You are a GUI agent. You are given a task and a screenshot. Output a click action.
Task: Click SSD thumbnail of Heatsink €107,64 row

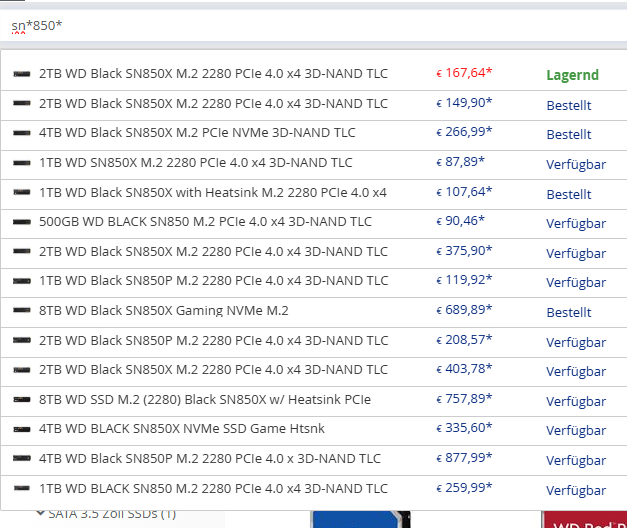tap(22, 192)
